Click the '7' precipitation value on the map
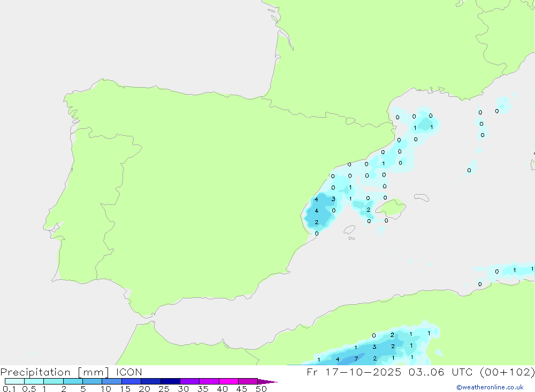 click(x=356, y=359)
